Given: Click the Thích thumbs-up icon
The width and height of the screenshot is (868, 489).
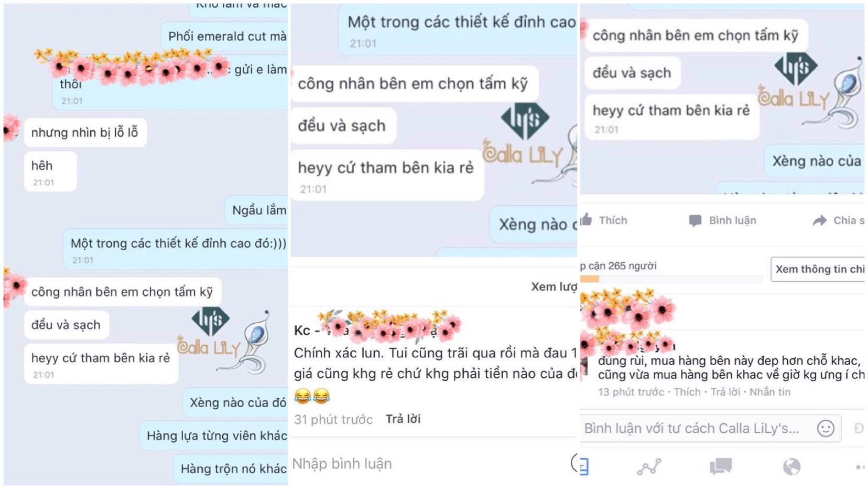Looking at the screenshot, I should [x=586, y=219].
